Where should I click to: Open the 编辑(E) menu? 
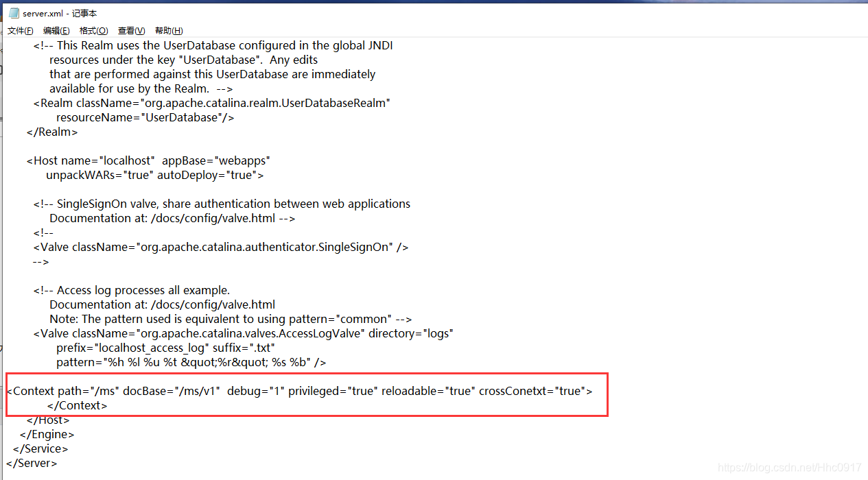click(x=56, y=31)
